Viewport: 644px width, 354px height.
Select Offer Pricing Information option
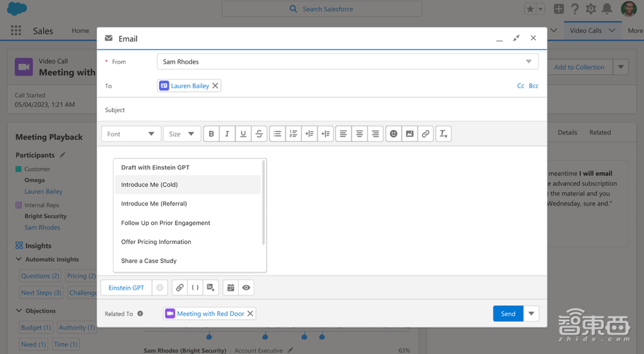point(187,241)
